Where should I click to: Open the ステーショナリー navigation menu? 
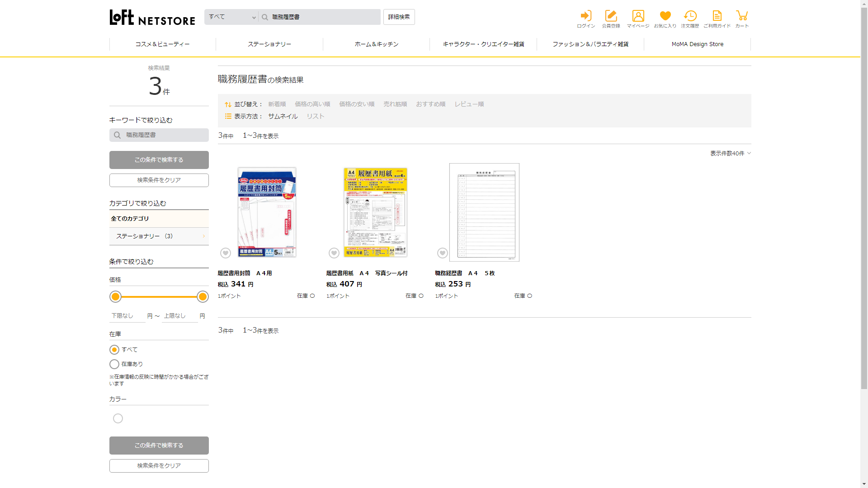coord(269,44)
